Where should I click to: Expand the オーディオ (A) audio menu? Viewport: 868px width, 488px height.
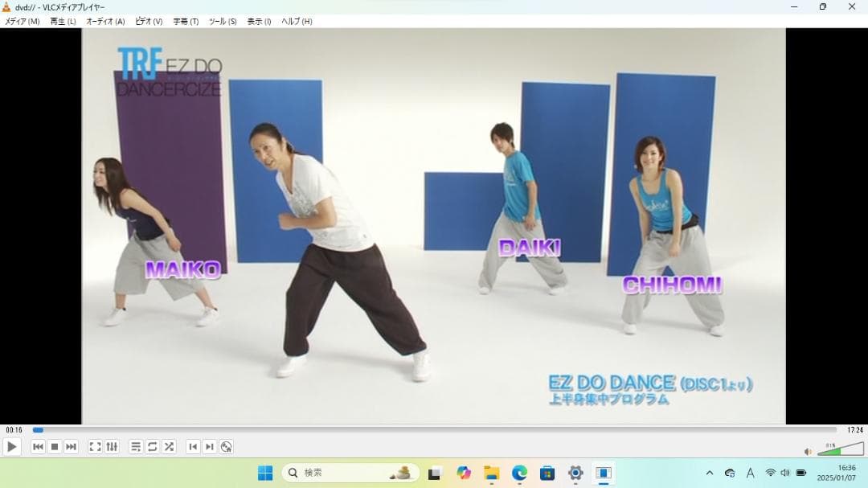click(x=105, y=22)
